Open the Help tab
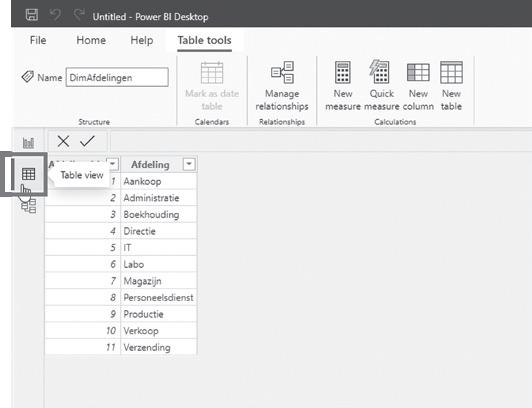The image size is (532, 408). [x=142, y=40]
